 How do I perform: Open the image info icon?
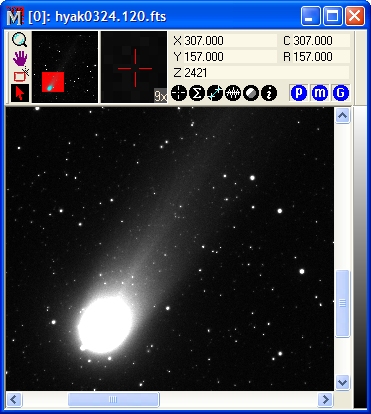point(269,93)
